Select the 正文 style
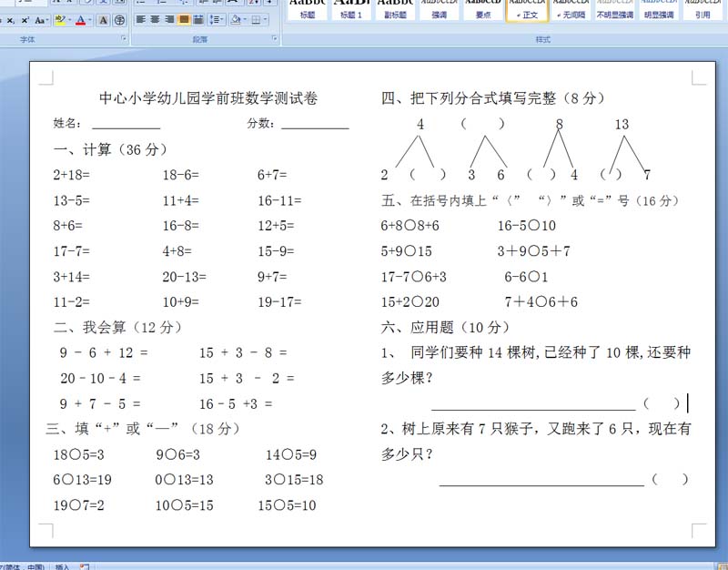This screenshot has width=728, height=570. 527,9
